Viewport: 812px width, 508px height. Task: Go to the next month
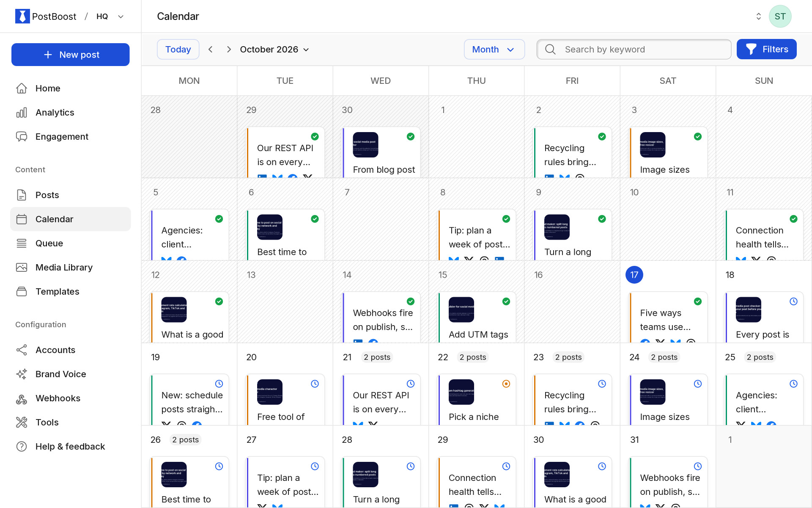coord(229,50)
